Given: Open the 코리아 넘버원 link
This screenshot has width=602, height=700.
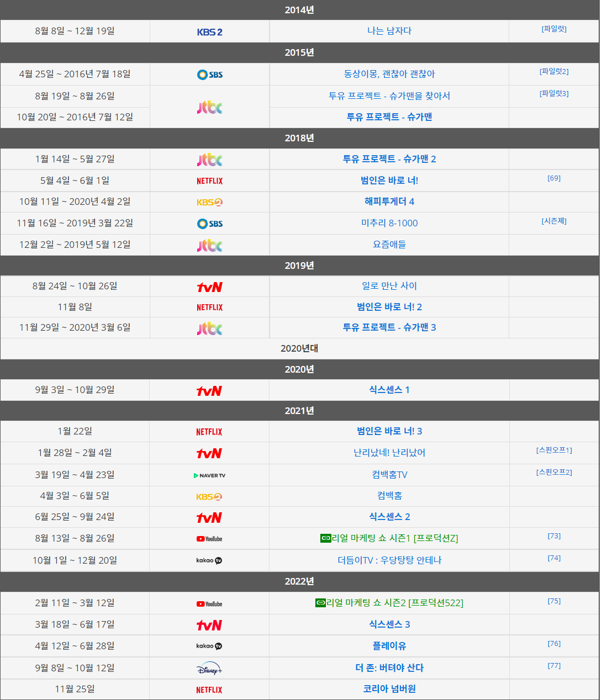Looking at the screenshot, I should point(389,689).
